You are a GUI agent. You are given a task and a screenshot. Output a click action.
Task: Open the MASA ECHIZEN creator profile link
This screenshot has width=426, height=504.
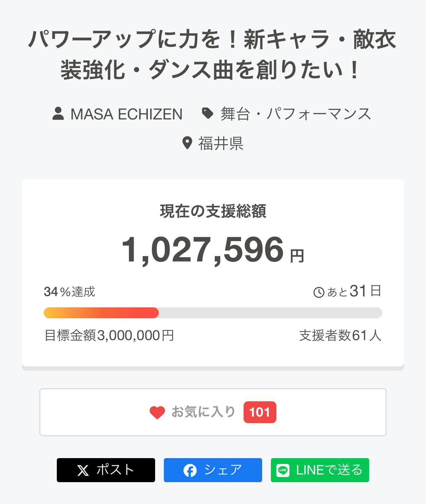[126, 114]
